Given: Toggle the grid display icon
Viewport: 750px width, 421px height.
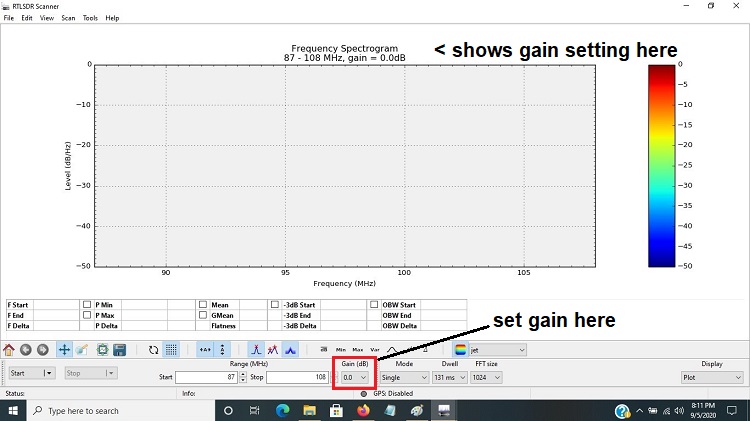Looking at the screenshot, I should 171,350.
